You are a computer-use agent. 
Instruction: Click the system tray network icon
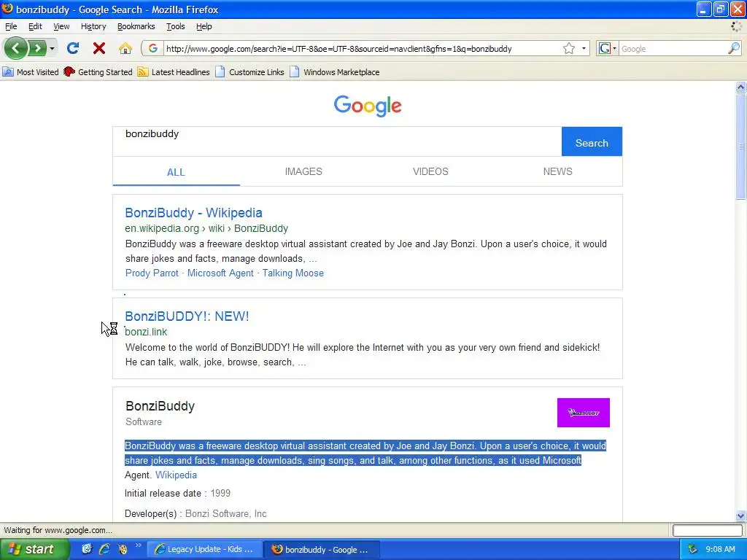[x=692, y=549]
